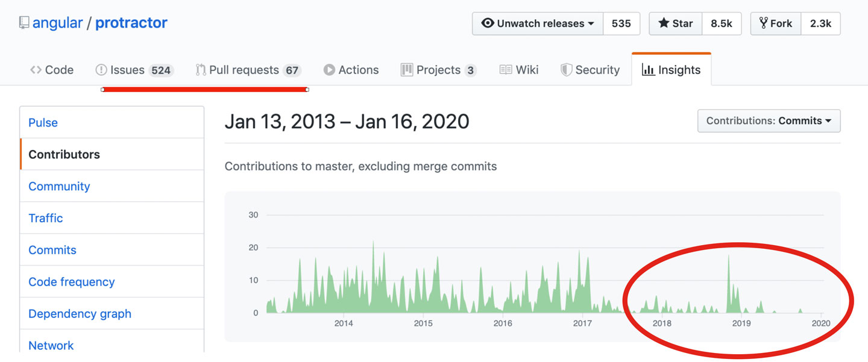The height and width of the screenshot is (362, 868).
Task: Click the eye icon on Unwatch
Action: click(x=488, y=23)
